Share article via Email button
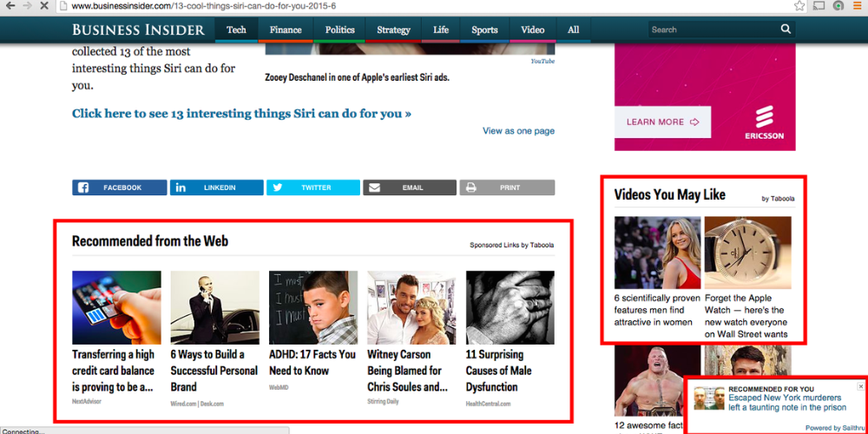This screenshot has width=868, height=434. click(410, 187)
